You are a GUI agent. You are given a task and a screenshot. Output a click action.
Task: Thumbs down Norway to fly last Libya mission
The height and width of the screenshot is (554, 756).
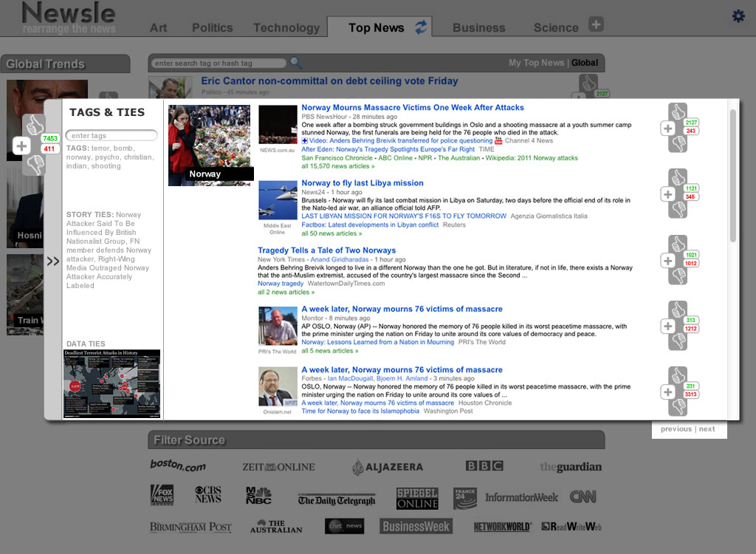coord(678,209)
